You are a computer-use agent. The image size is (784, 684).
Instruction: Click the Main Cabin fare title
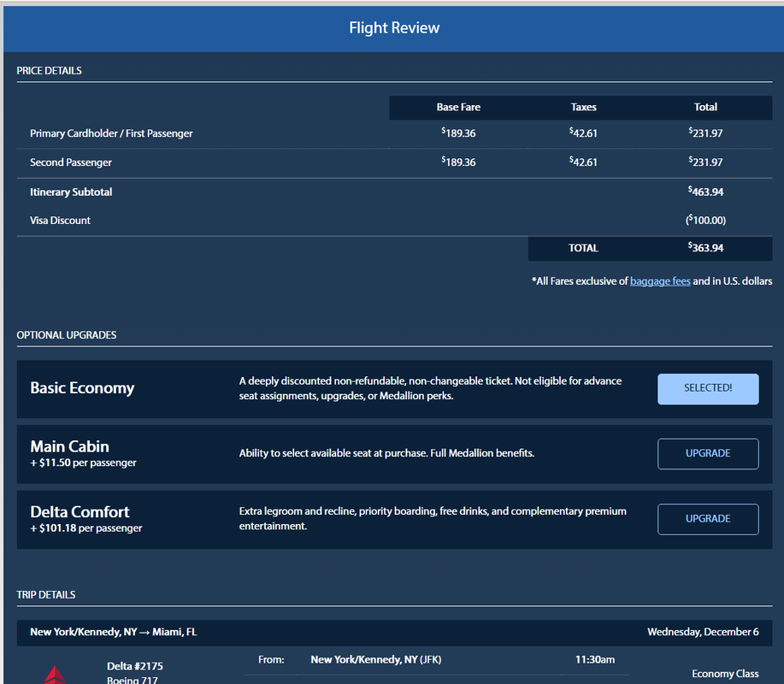point(69,446)
